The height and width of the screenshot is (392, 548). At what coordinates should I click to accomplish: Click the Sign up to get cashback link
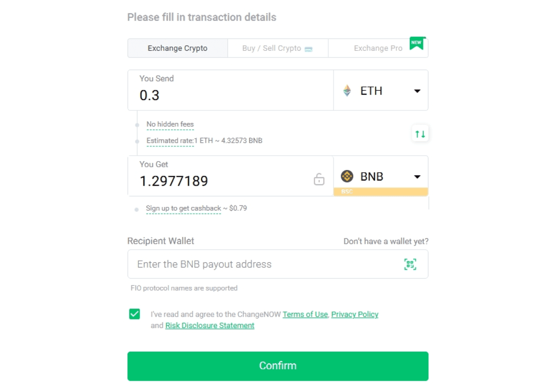click(x=183, y=208)
